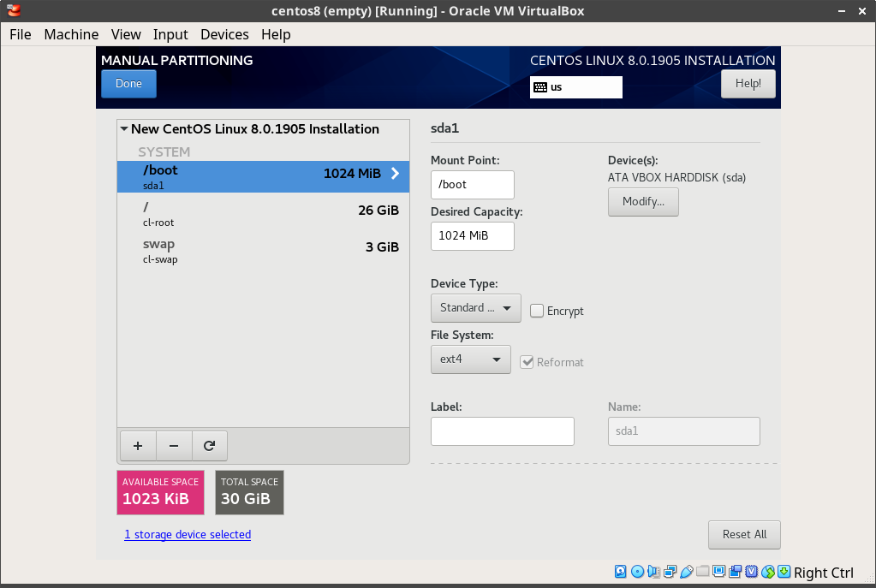Open the Device Type dropdown
The width and height of the screenshot is (876, 588).
point(475,307)
